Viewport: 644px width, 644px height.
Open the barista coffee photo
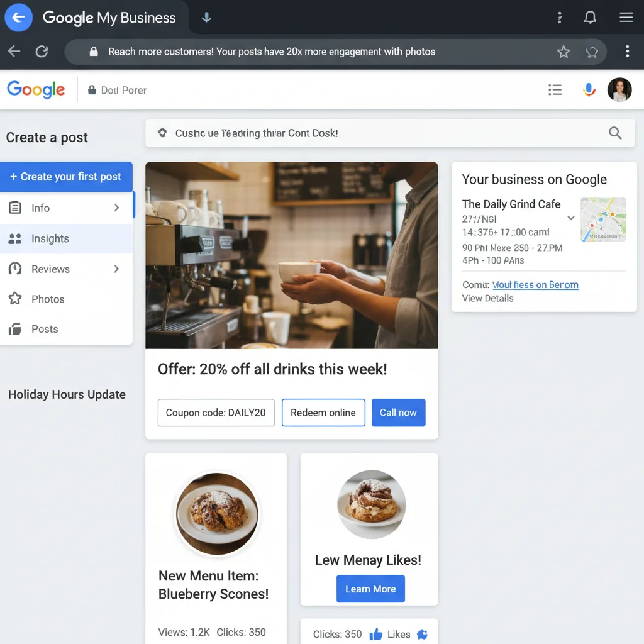tap(292, 255)
